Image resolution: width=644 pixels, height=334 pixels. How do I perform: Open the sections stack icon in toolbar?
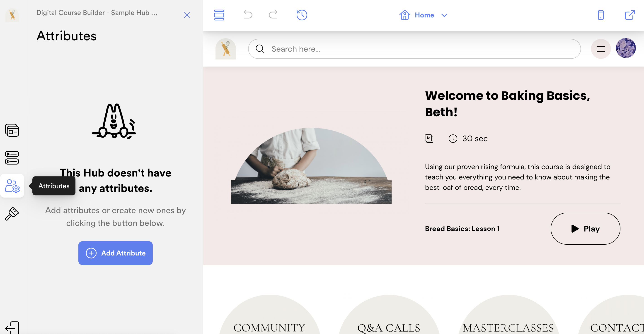pyautogui.click(x=219, y=15)
